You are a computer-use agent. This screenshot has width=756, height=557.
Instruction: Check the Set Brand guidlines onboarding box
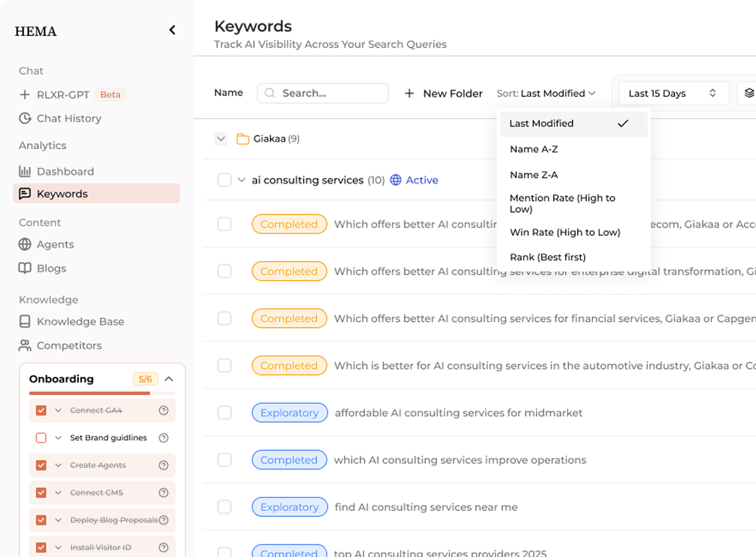(x=41, y=438)
